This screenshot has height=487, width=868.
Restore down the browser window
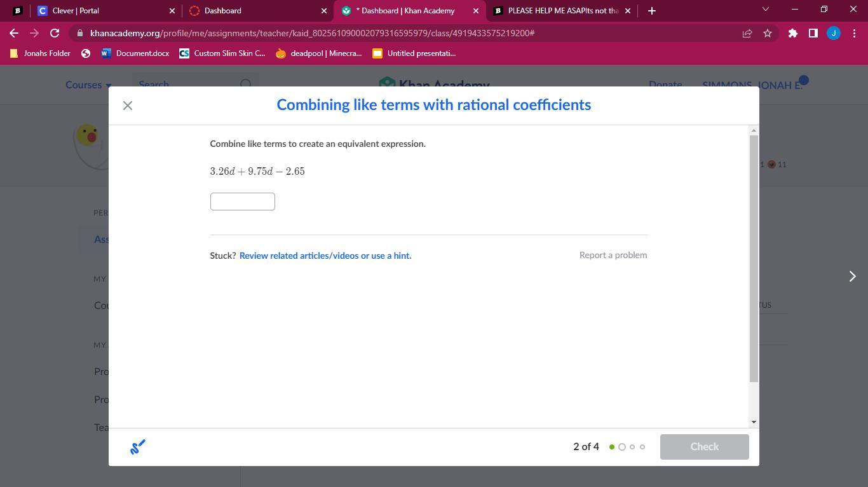tap(824, 10)
